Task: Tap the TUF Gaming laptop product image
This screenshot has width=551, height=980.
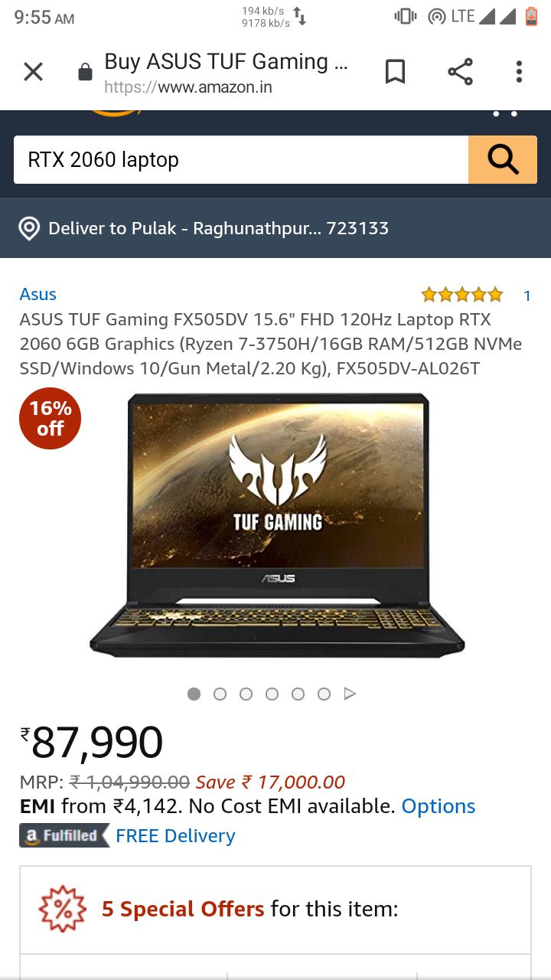Action: 277,525
